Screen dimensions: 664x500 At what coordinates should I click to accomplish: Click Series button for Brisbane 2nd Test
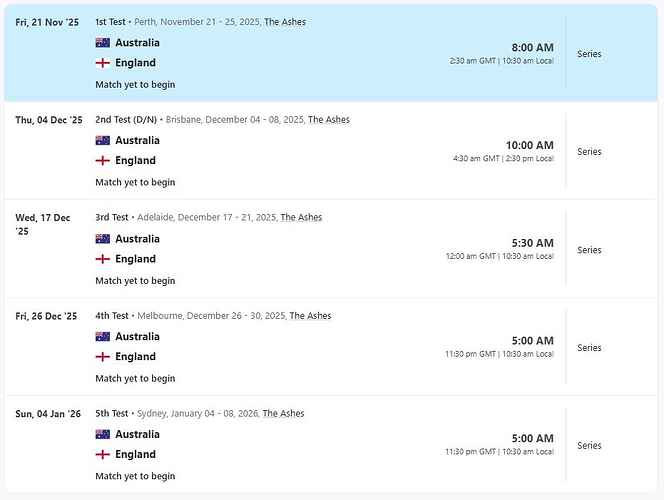pyautogui.click(x=589, y=152)
